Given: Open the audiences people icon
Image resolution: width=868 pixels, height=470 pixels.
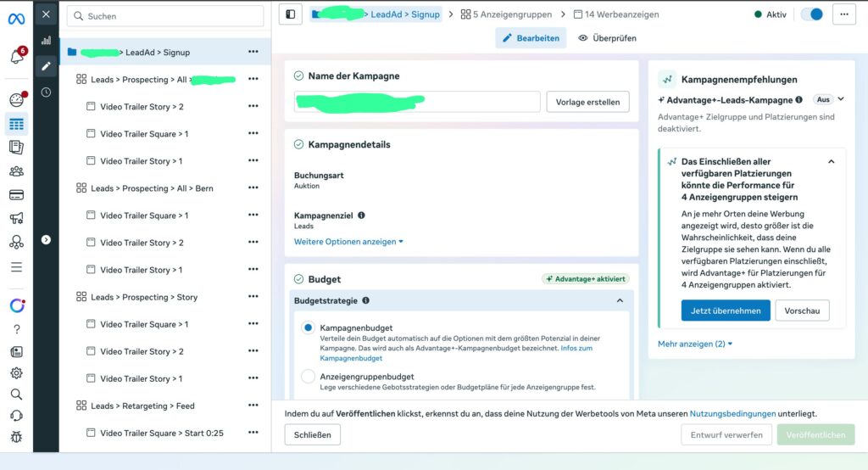Looking at the screenshot, I should 17,171.
